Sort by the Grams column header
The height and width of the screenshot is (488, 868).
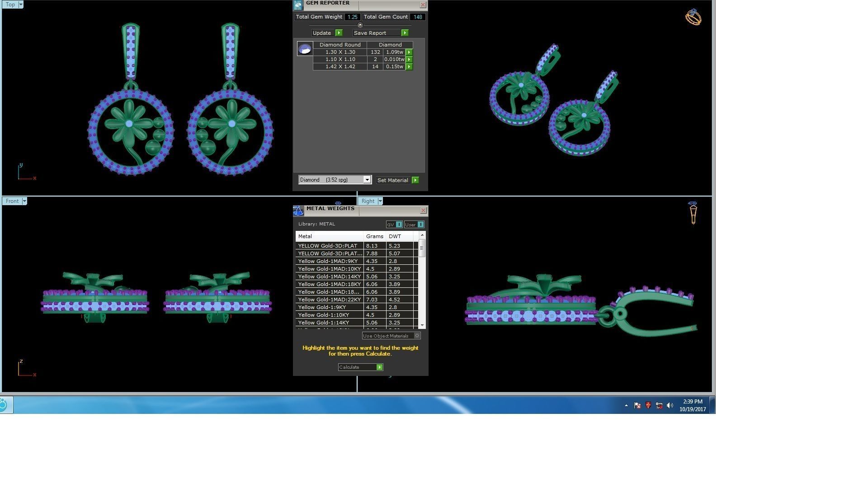click(x=375, y=236)
